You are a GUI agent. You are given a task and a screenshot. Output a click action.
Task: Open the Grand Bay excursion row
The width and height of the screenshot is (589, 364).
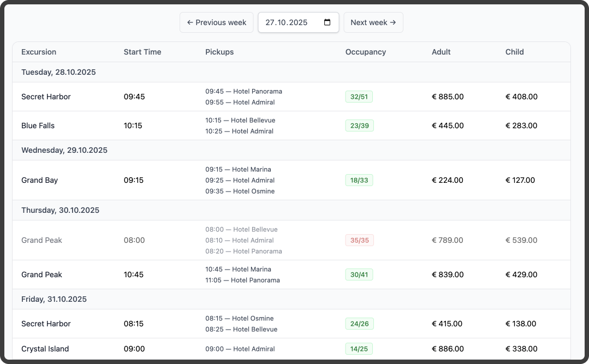coord(291,180)
